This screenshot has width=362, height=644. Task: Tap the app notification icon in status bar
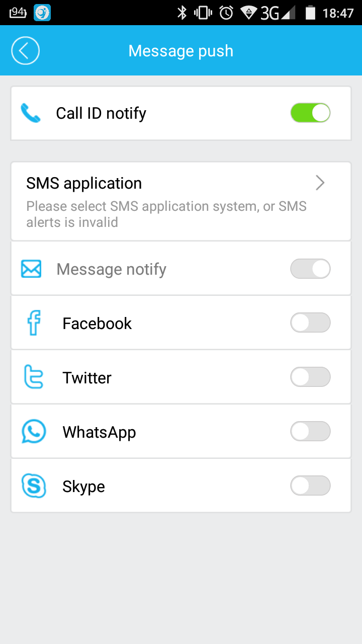pos(42,13)
